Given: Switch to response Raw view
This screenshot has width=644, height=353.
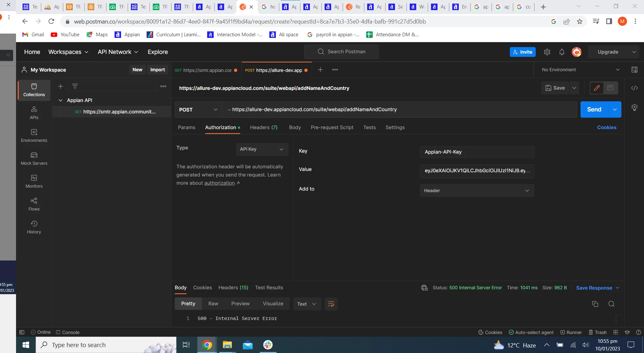Looking at the screenshot, I should click(x=213, y=304).
